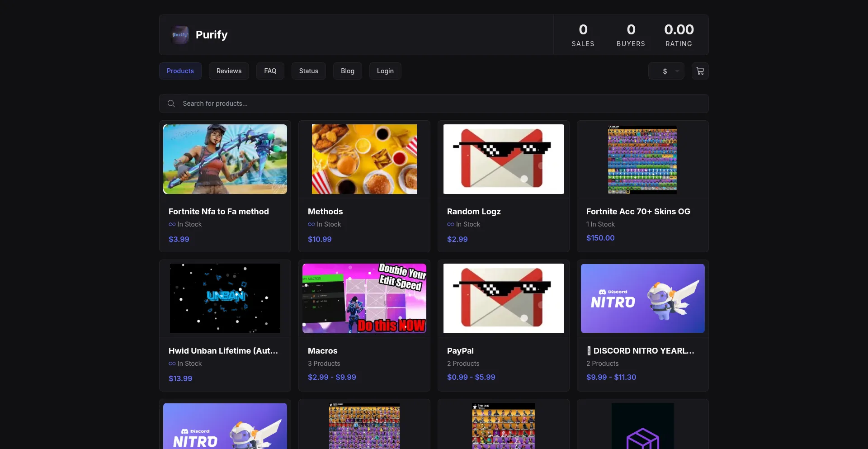The width and height of the screenshot is (868, 449).
Task: Click the Purify store name
Action: pyautogui.click(x=212, y=35)
